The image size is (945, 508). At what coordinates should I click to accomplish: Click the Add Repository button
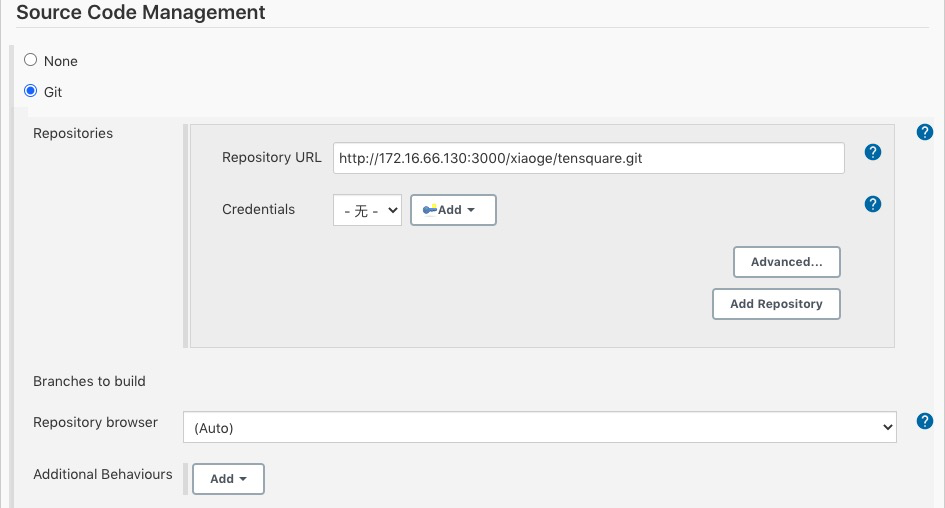click(x=776, y=304)
